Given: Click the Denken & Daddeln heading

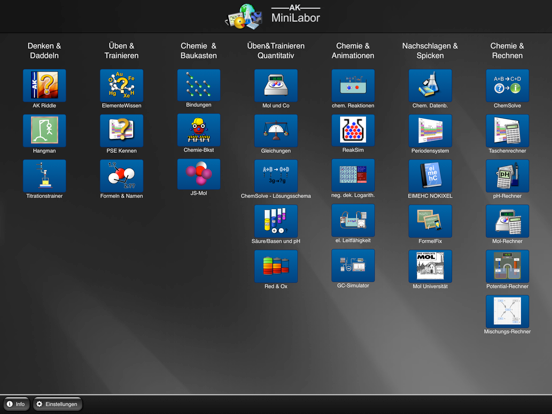Looking at the screenshot, I should [x=44, y=51].
